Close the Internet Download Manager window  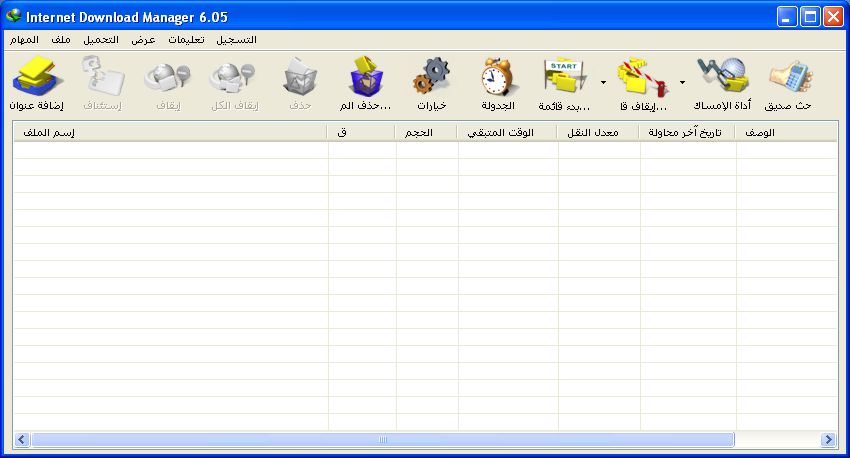833,17
